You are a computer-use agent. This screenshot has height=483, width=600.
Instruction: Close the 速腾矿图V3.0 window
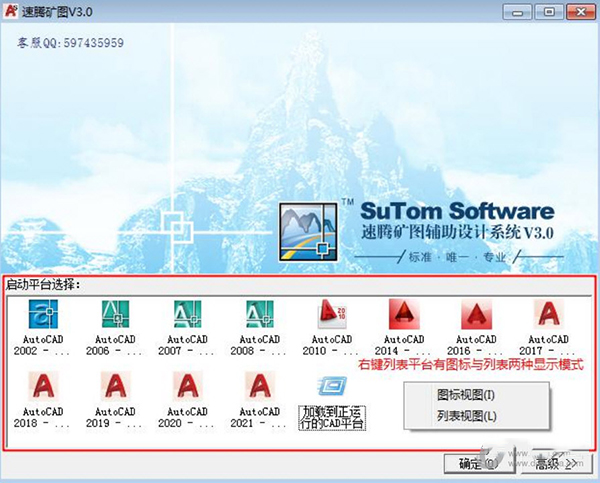tap(580, 12)
